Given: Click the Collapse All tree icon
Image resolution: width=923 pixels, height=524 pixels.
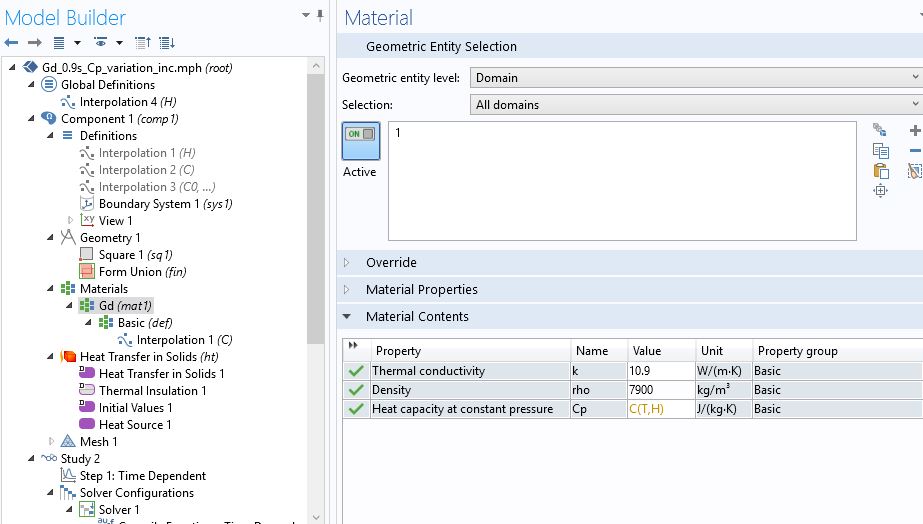Looking at the screenshot, I should click(x=142, y=43).
